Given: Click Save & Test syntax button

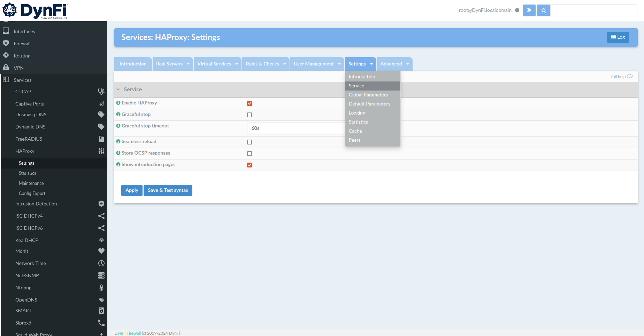Looking at the screenshot, I should [x=168, y=190].
